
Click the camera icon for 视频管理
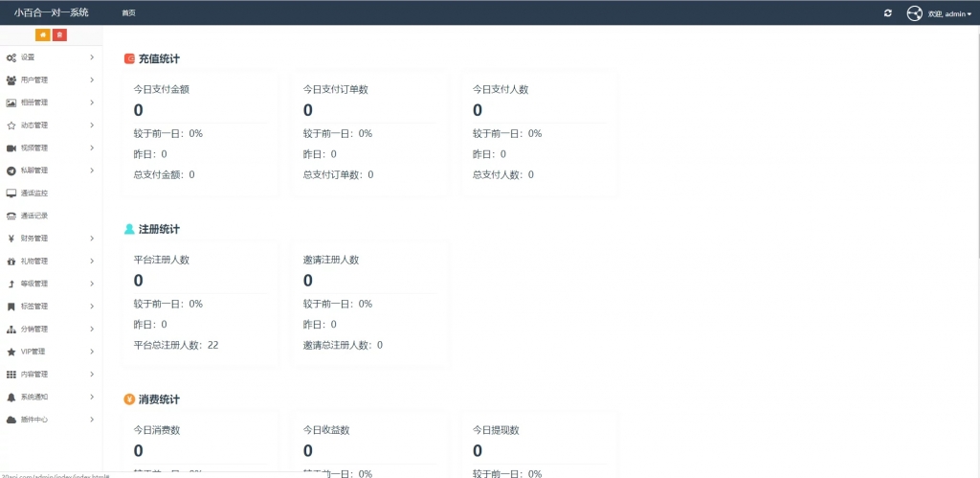click(11, 148)
